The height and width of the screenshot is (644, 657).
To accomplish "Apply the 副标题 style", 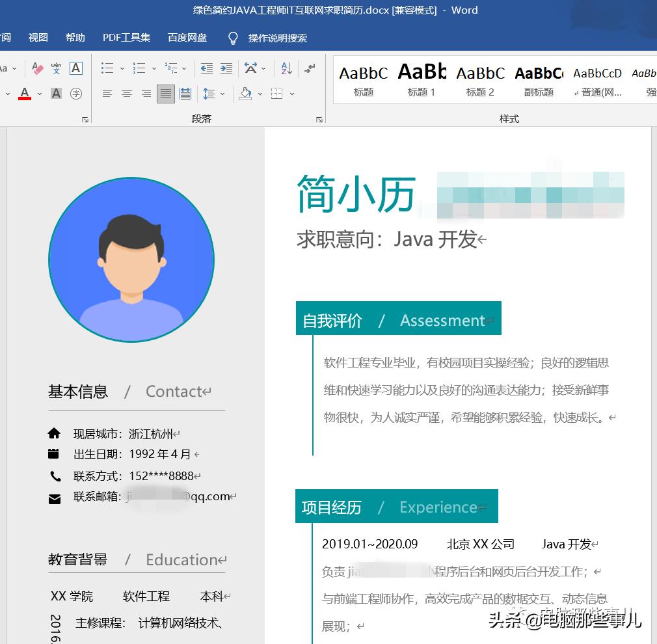I will pyautogui.click(x=539, y=78).
